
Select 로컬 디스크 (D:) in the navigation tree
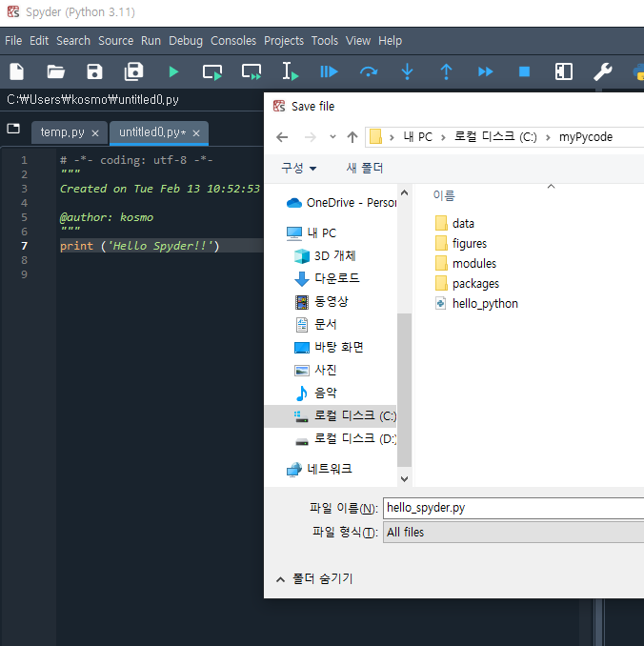345,439
